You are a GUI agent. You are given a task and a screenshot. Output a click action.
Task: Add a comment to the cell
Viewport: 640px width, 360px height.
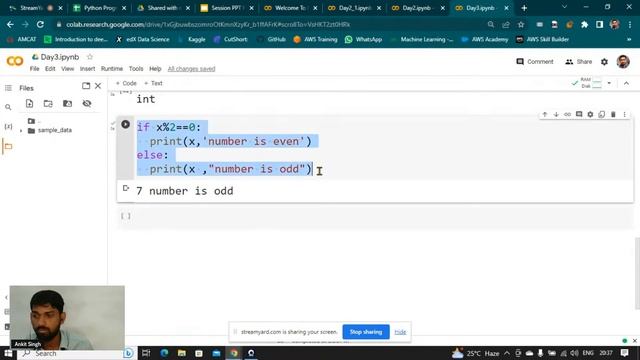pyautogui.click(x=579, y=115)
